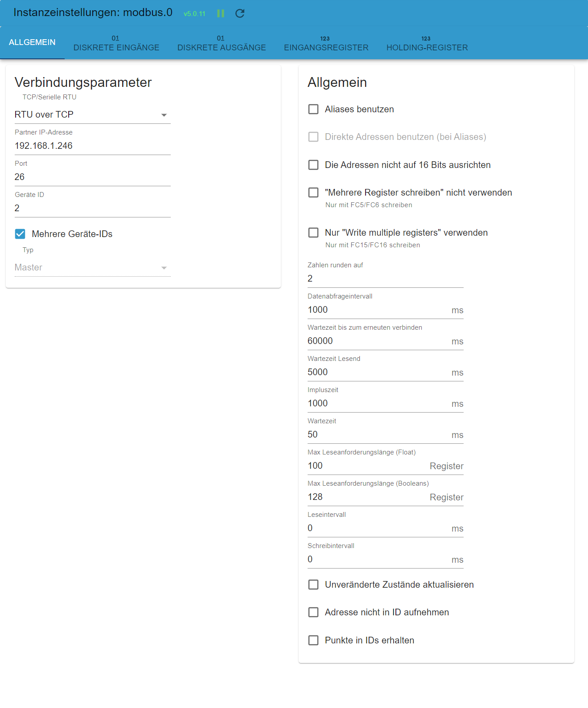Open the RTU over TCP dropdown
Viewport: 588px width, 708px height.
point(93,115)
